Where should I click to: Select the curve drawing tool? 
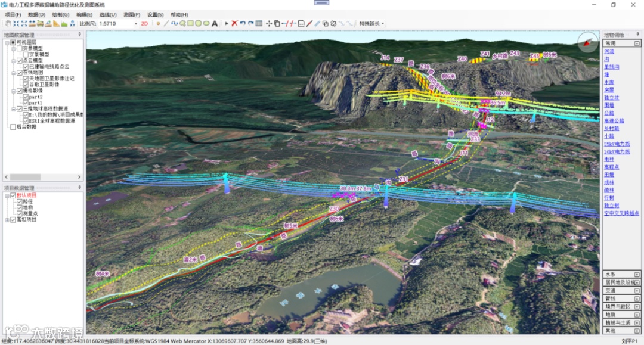[175, 24]
